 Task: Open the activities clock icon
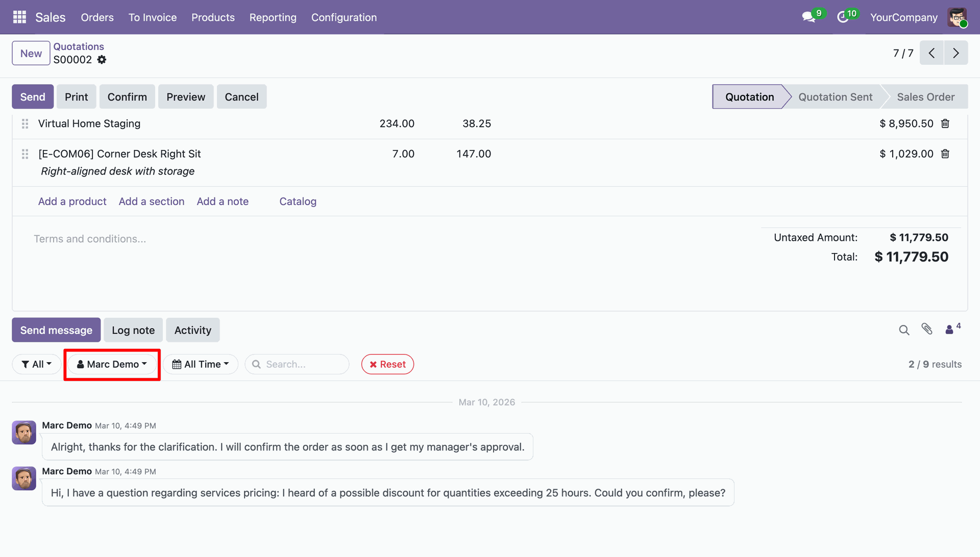tap(843, 17)
